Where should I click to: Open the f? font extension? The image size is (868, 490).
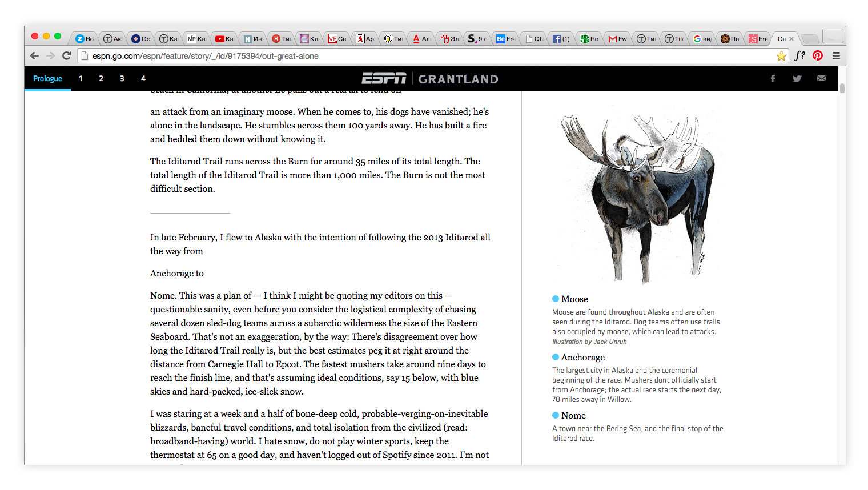pyautogui.click(x=799, y=55)
